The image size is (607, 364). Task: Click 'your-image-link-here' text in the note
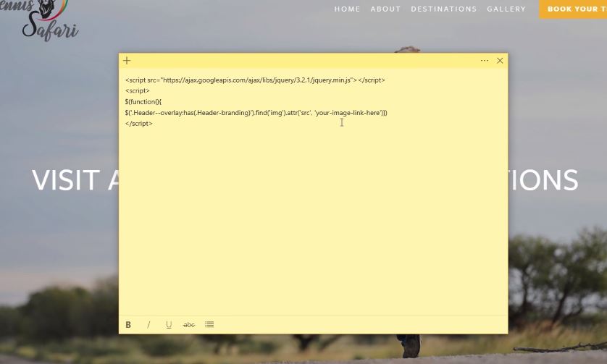[349, 113]
